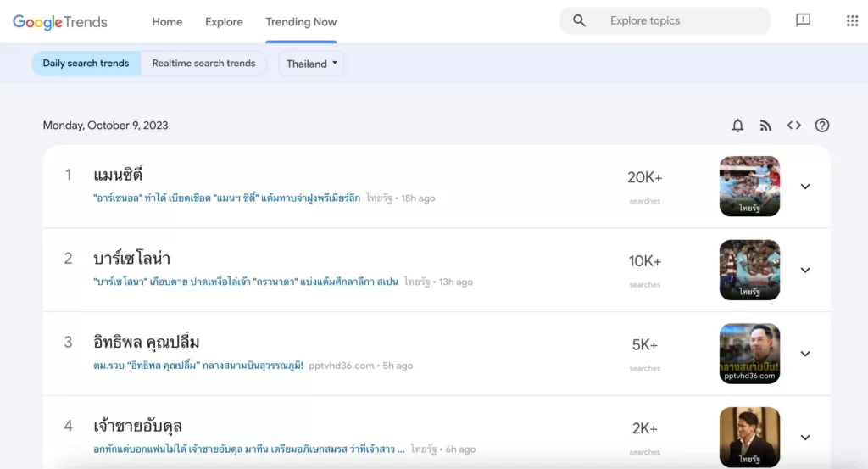
Task: Click the search magnifier icon
Action: (579, 21)
